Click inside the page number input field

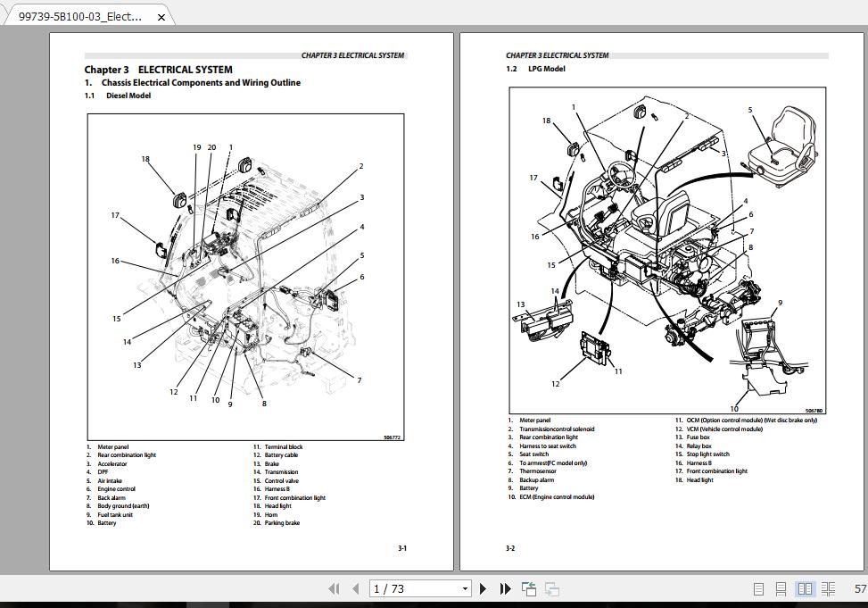click(410, 588)
